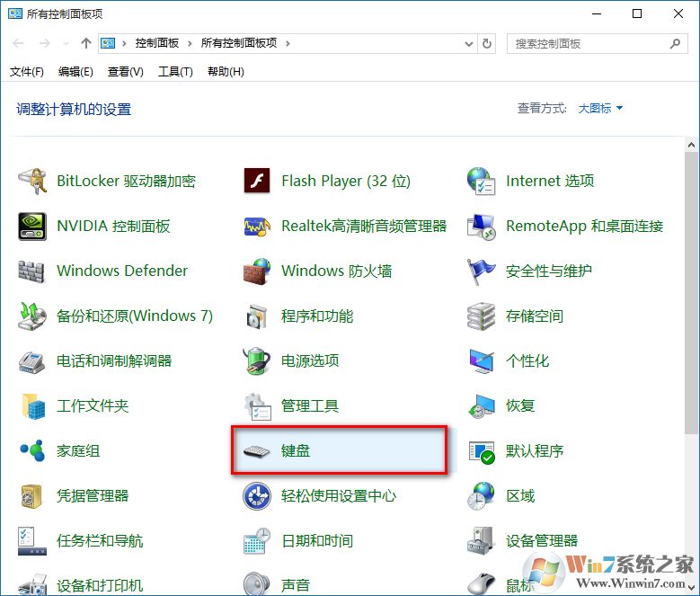Open the BitLocker drive encryption icon

pos(32,181)
